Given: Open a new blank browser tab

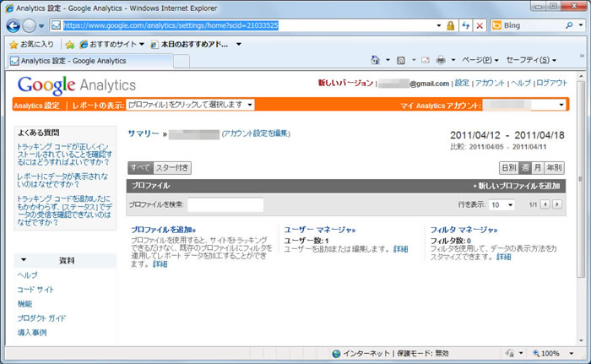Looking at the screenshot, I should click(x=182, y=61).
